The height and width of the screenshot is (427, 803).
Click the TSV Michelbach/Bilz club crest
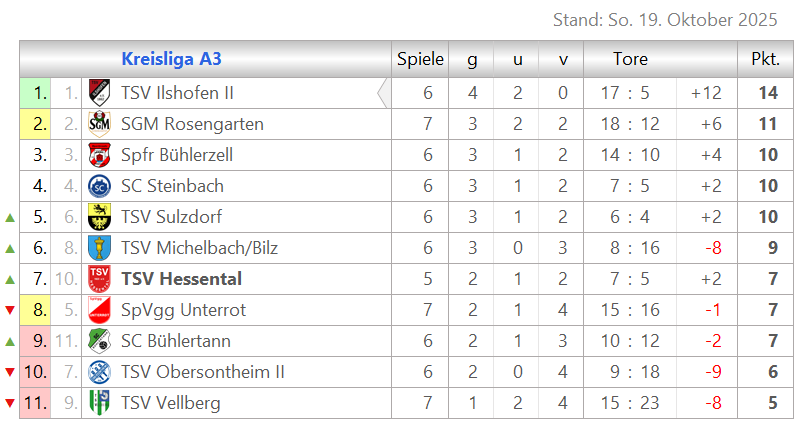[x=99, y=248]
